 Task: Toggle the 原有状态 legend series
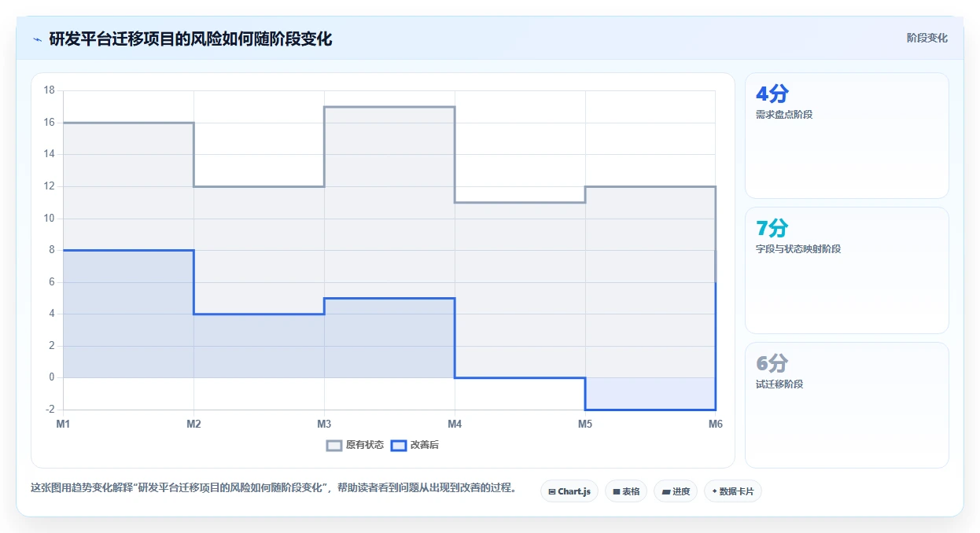[355, 445]
